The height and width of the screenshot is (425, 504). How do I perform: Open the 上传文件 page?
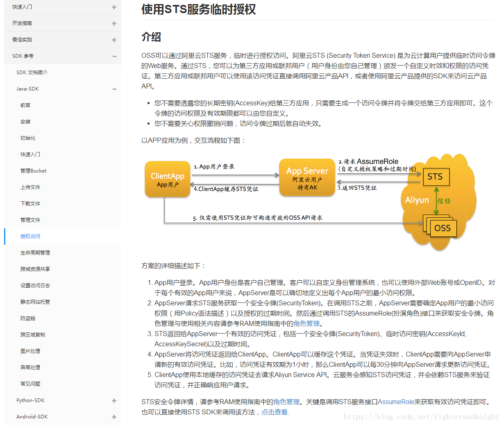tap(30, 187)
